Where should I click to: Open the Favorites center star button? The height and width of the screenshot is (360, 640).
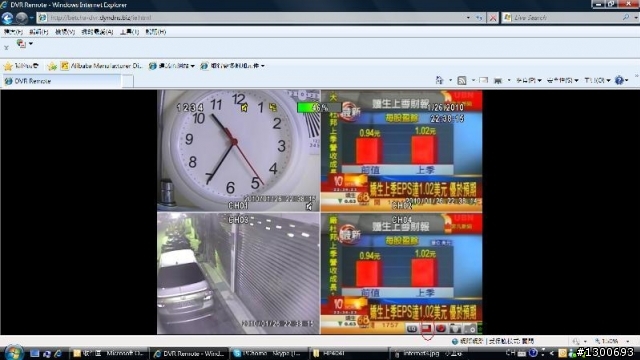point(21,66)
